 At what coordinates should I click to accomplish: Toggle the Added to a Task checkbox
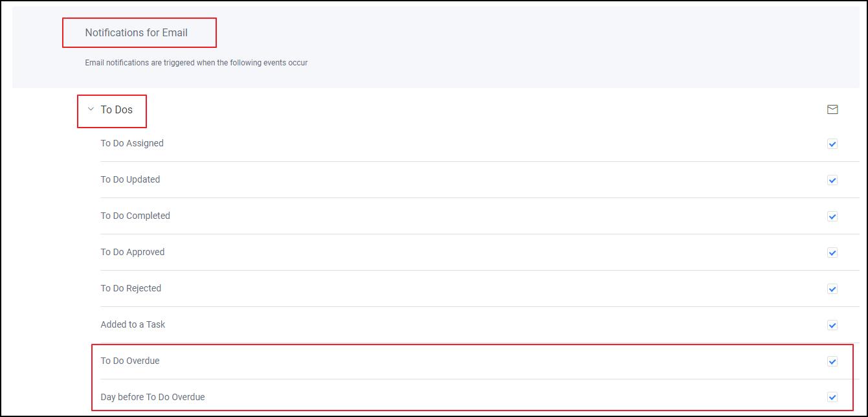click(x=832, y=325)
